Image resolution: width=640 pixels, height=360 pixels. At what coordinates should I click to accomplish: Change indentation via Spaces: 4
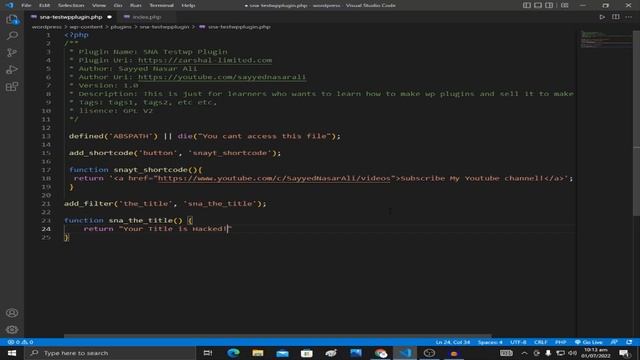coord(490,342)
